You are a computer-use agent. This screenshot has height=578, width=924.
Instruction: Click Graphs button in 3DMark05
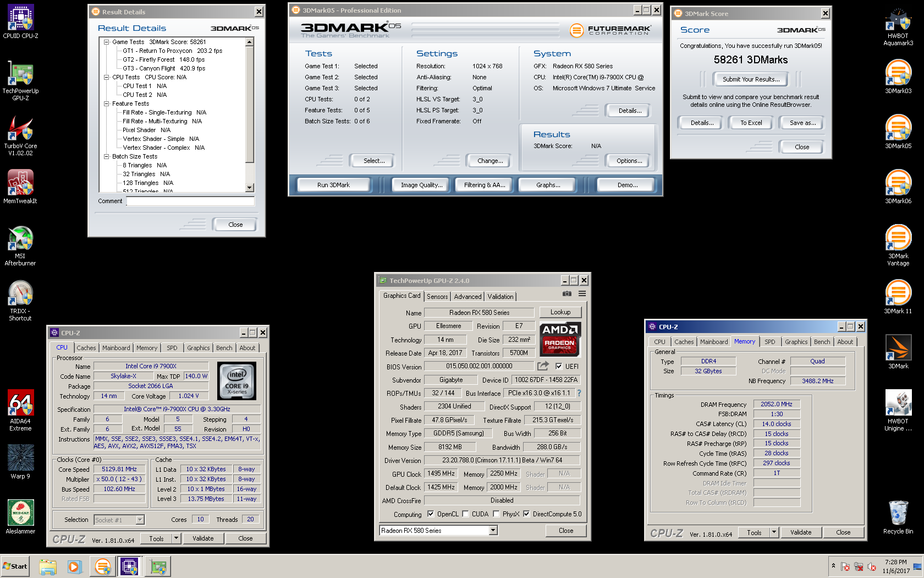tap(548, 185)
